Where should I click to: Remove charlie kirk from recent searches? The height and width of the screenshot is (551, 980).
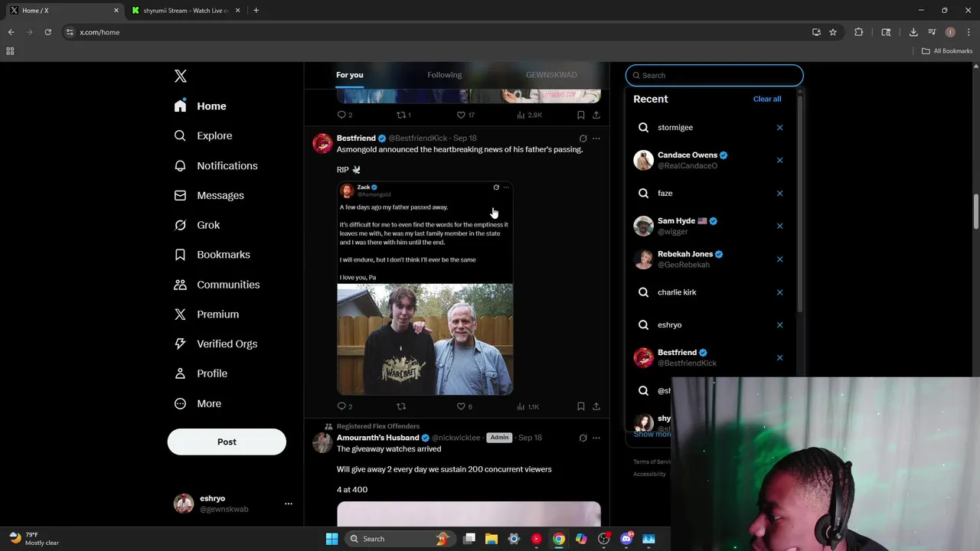[x=779, y=292]
